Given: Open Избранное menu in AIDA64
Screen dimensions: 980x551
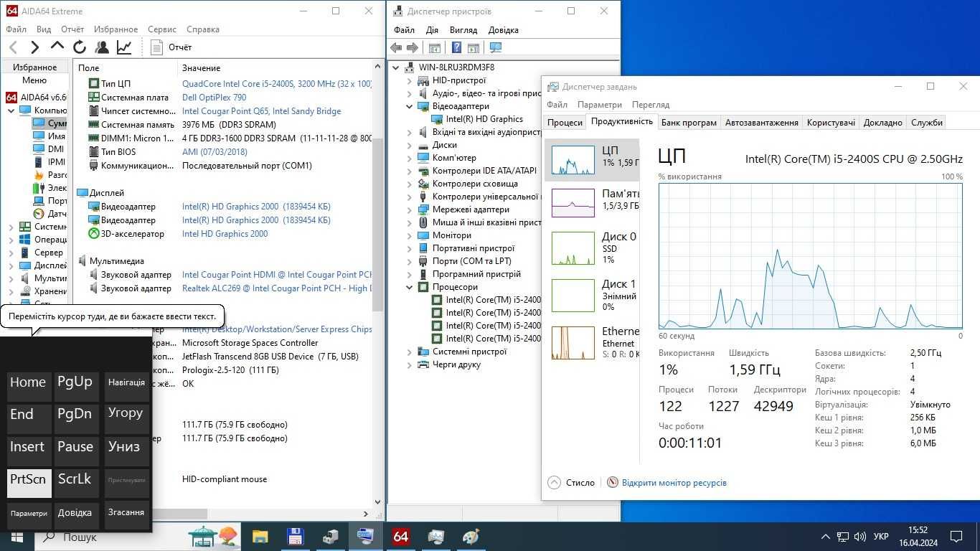Looking at the screenshot, I should coord(116,29).
